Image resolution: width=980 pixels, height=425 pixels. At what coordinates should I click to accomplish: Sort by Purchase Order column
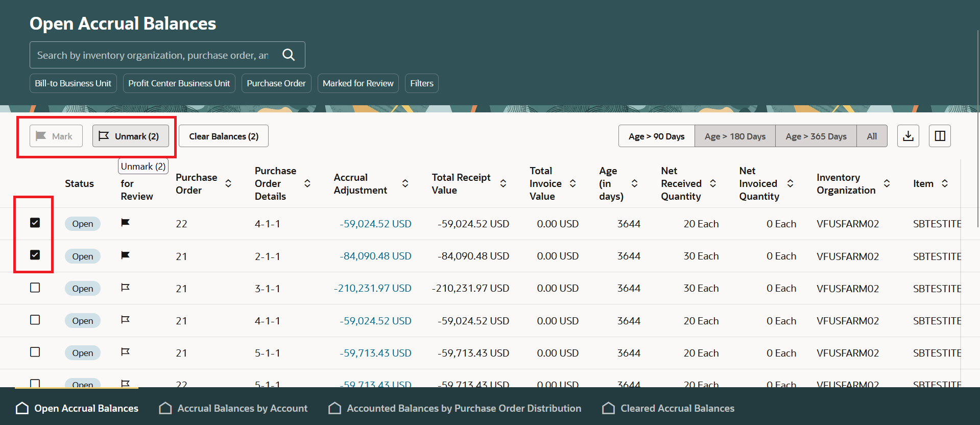pos(228,183)
